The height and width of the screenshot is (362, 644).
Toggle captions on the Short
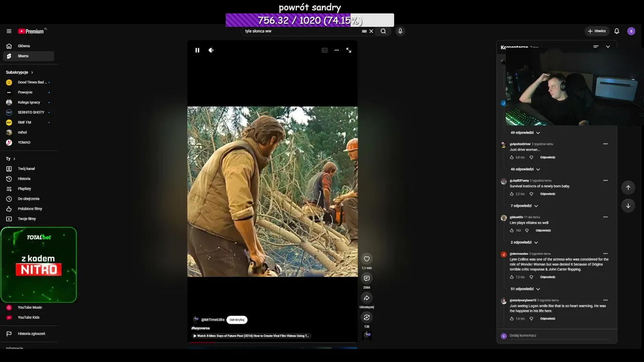(325, 50)
